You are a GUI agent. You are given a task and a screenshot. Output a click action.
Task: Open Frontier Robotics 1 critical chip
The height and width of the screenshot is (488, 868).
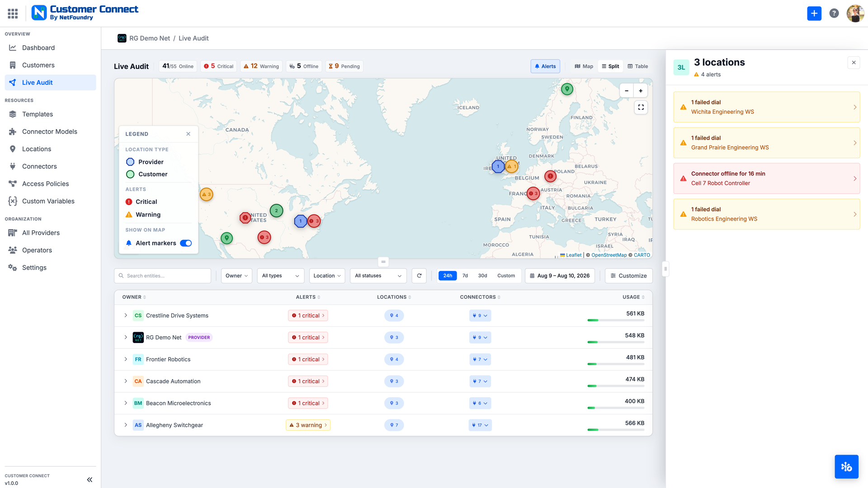(308, 359)
